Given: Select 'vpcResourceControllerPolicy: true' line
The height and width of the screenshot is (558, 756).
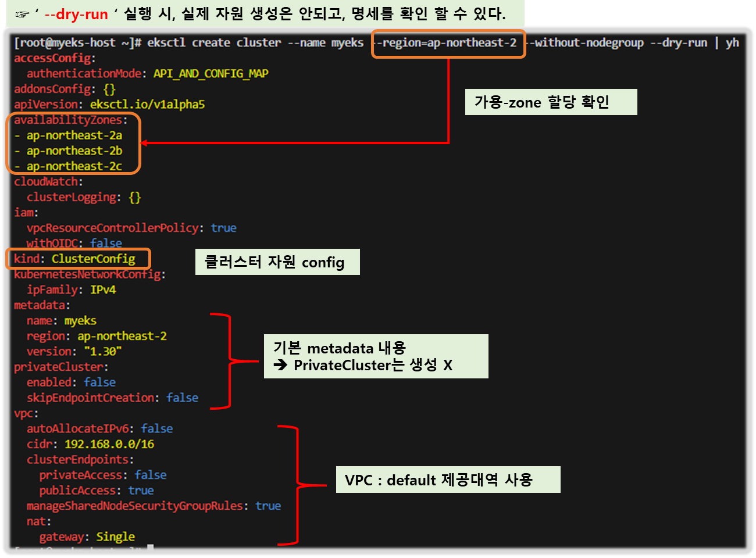Looking at the screenshot, I should pyautogui.click(x=131, y=228).
